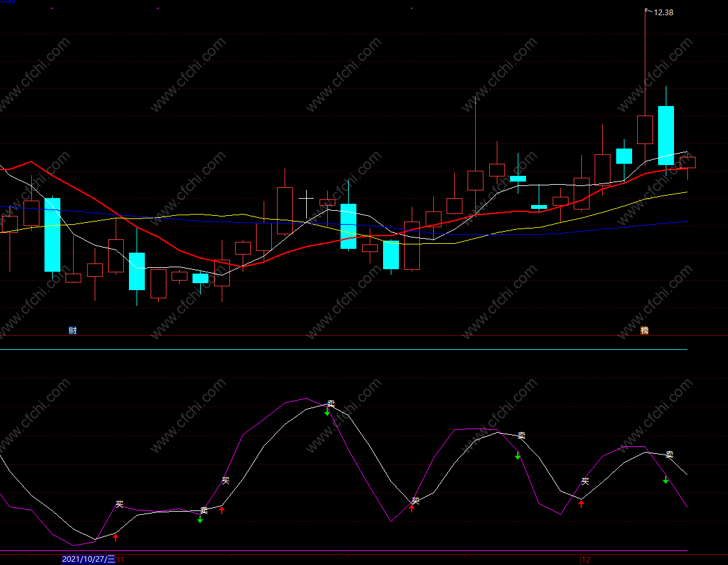Select the tall cyan candle above 财 marker
This screenshot has height=565, width=728.
(53, 235)
